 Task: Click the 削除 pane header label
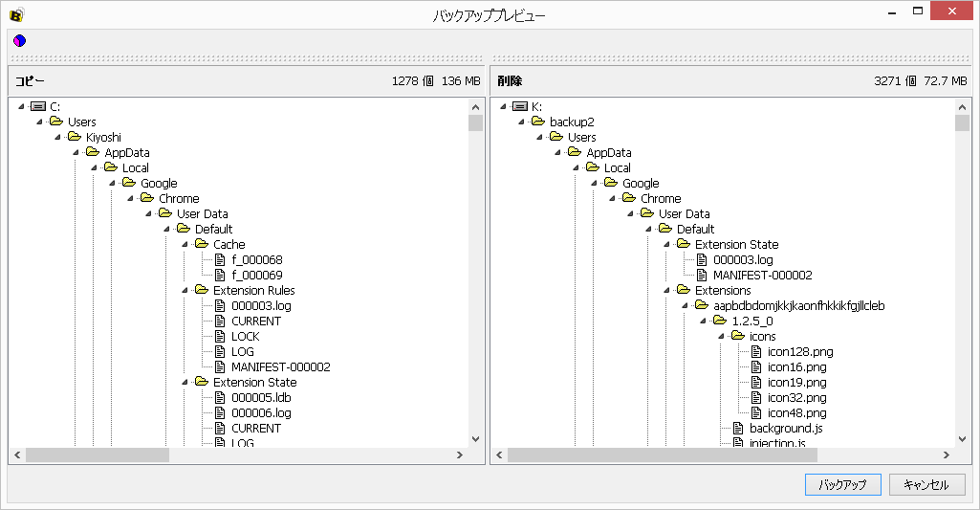[x=510, y=80]
